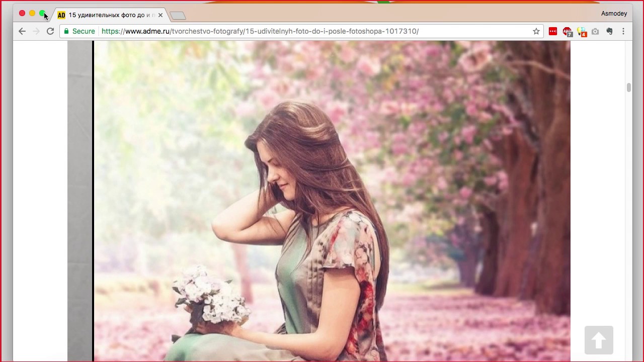
Task: Click the yellow minimize window button
Action: tap(32, 14)
